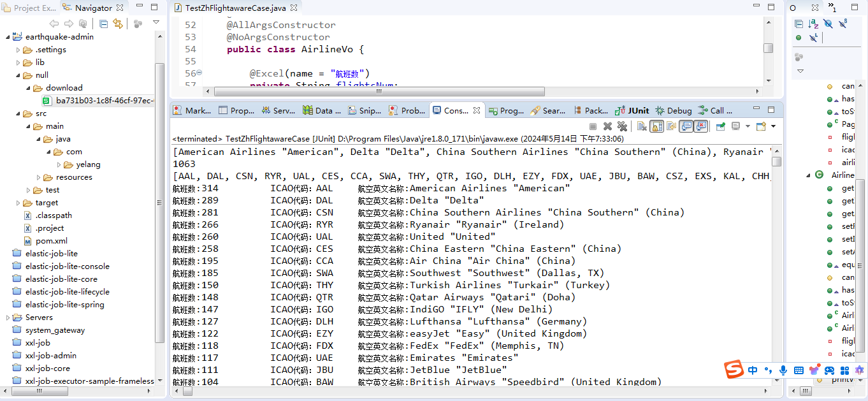Open the Navigator view menu triangle

(156, 22)
